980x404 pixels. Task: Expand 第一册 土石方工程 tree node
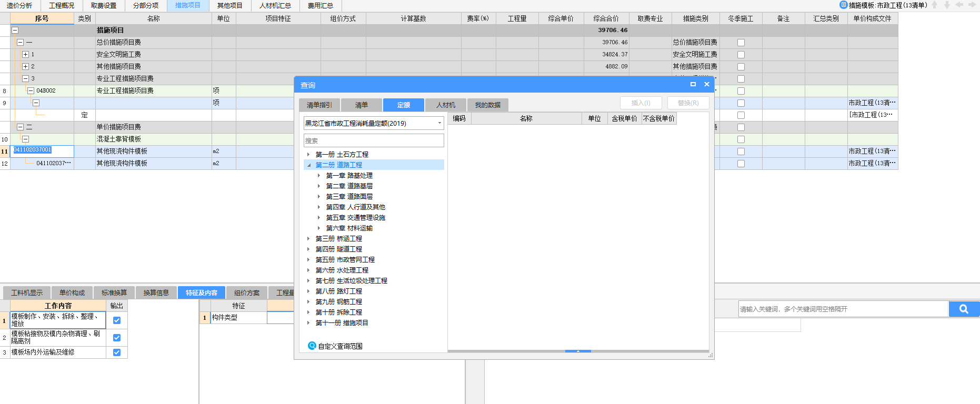(308, 155)
